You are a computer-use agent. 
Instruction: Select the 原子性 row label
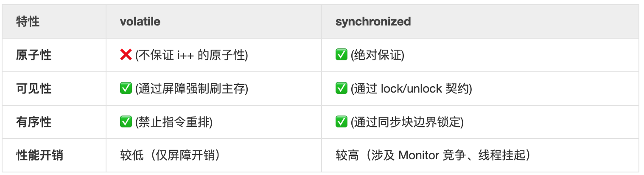coord(34,55)
